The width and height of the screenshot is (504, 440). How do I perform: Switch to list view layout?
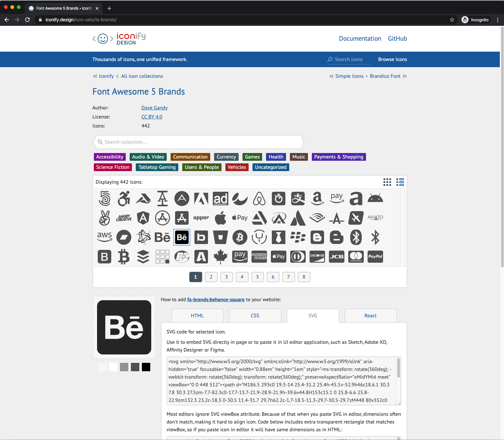(x=400, y=182)
